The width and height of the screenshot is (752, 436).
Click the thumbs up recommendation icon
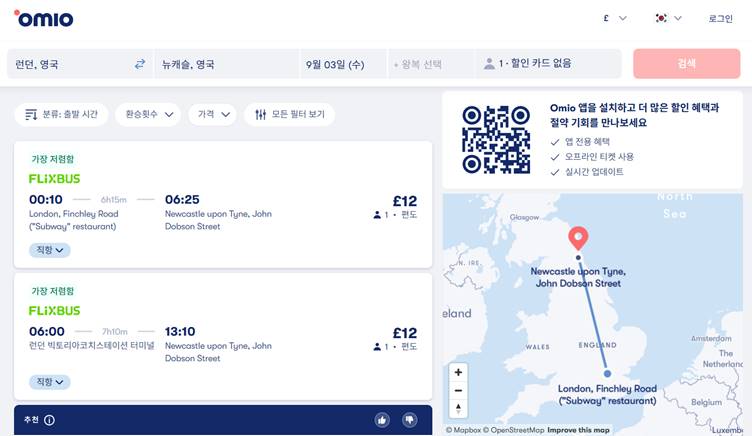pyautogui.click(x=382, y=420)
